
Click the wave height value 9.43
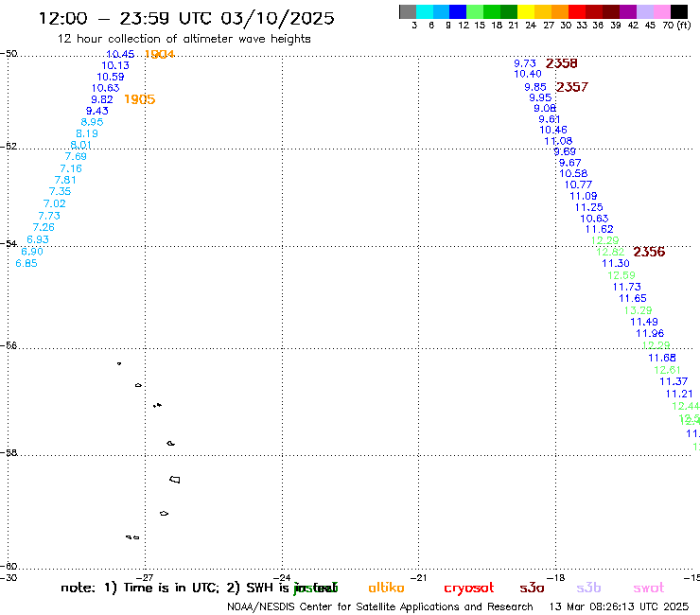click(96, 111)
